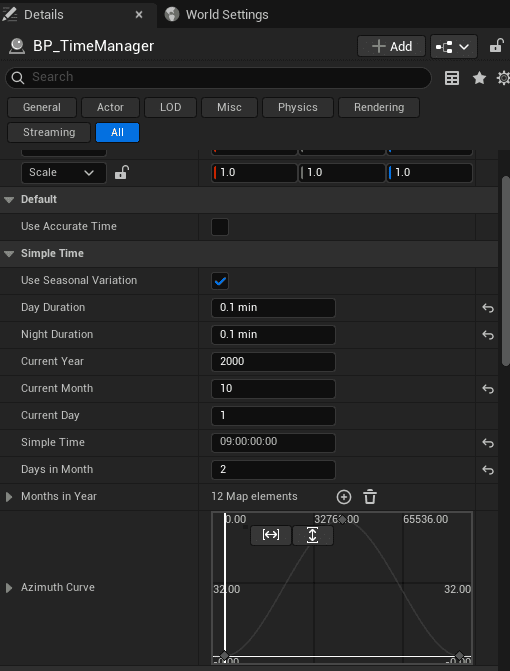Select the General filter
510x671 pixels.
point(42,107)
